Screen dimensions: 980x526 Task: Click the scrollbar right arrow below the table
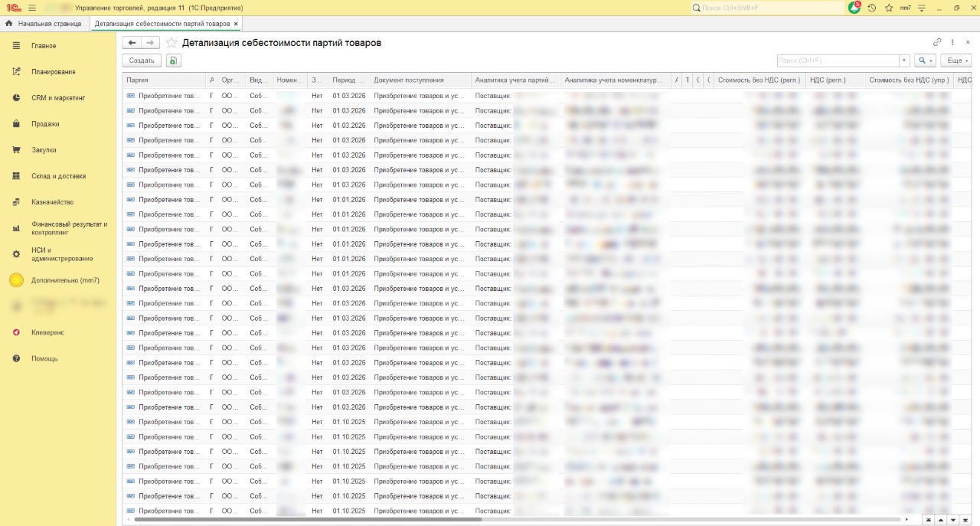906,519
